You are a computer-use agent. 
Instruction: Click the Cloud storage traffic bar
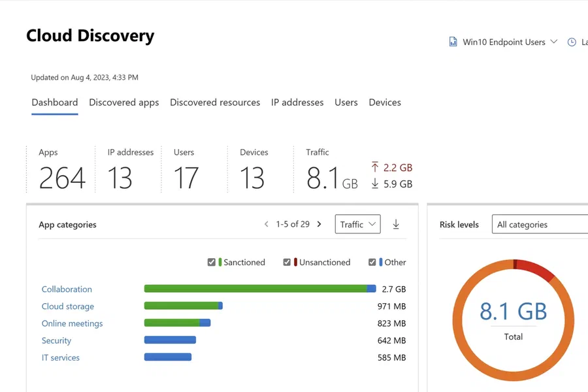pos(184,306)
